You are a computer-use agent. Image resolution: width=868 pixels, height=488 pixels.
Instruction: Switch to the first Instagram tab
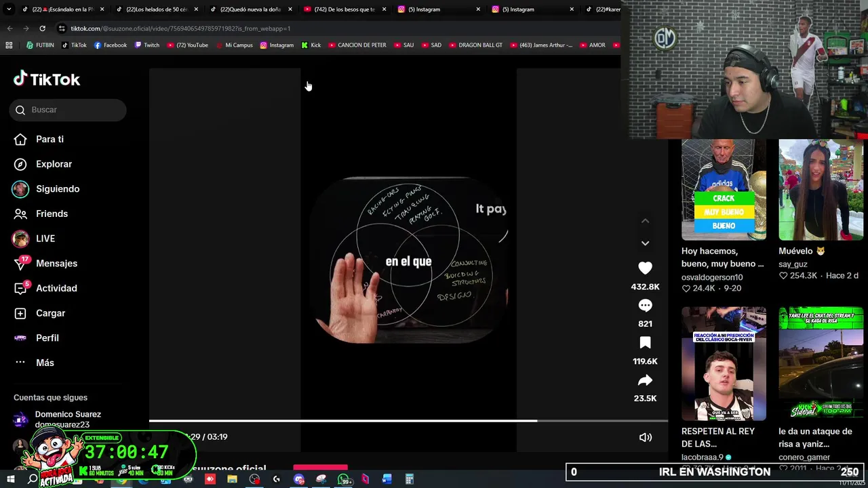tap(438, 9)
